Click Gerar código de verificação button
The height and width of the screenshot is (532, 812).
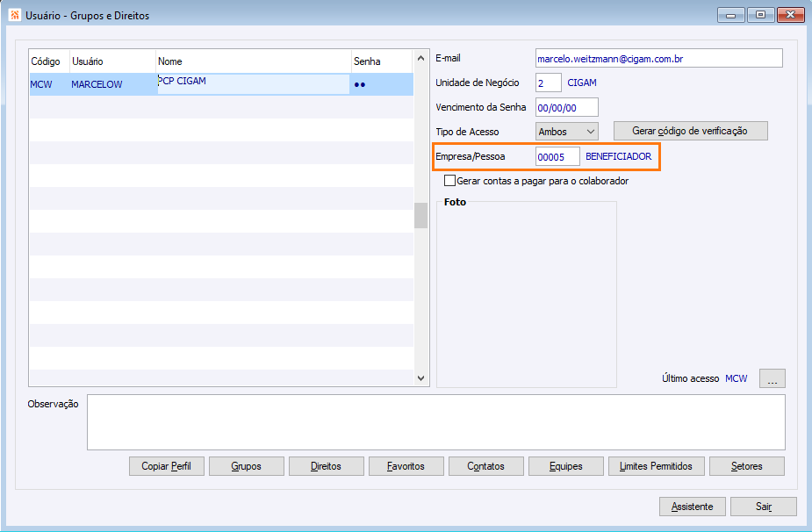point(690,131)
